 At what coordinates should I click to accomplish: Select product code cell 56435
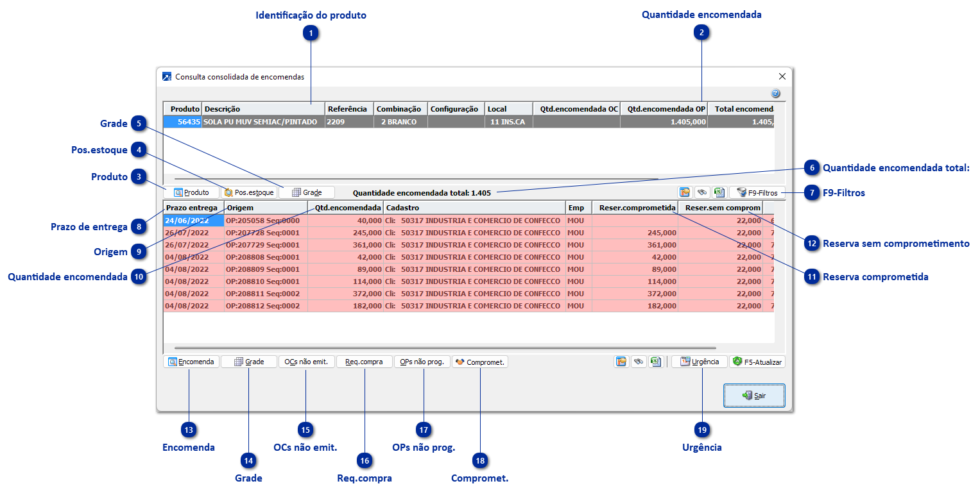point(183,122)
